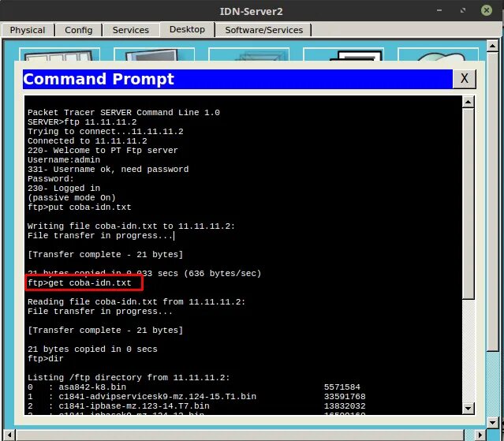
Task: Click the 'ftp>get coba-idn.txt' command line
Action: (80, 283)
